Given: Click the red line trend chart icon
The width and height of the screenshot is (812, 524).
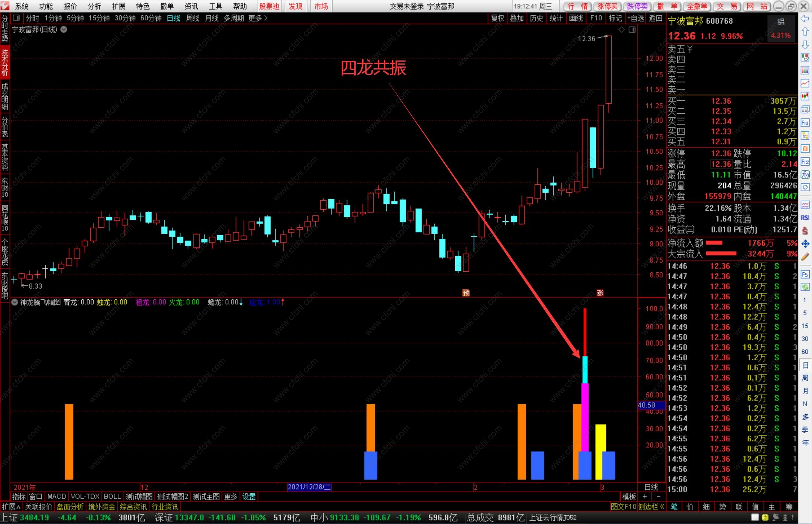Looking at the screenshot, I should coord(805,83).
